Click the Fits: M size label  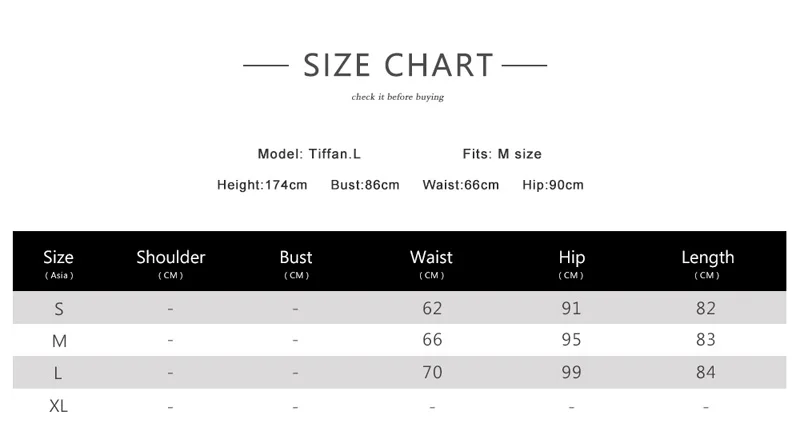(x=502, y=154)
